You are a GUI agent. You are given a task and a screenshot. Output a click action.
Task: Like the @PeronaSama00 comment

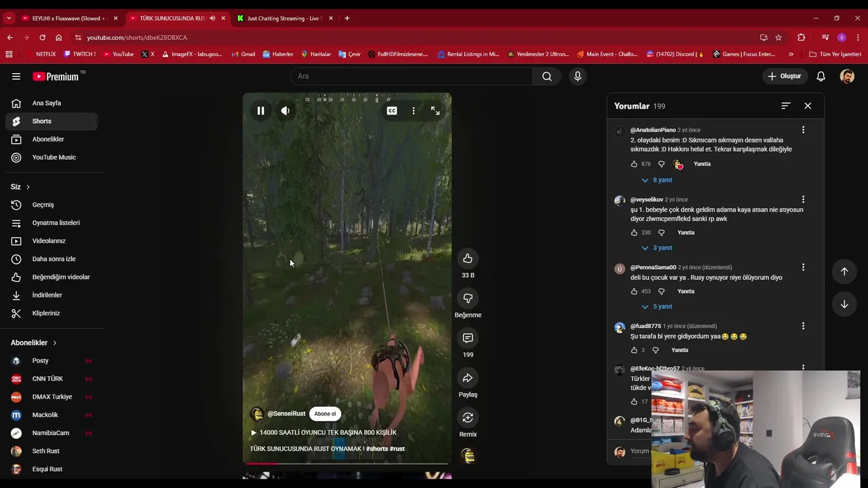point(634,291)
